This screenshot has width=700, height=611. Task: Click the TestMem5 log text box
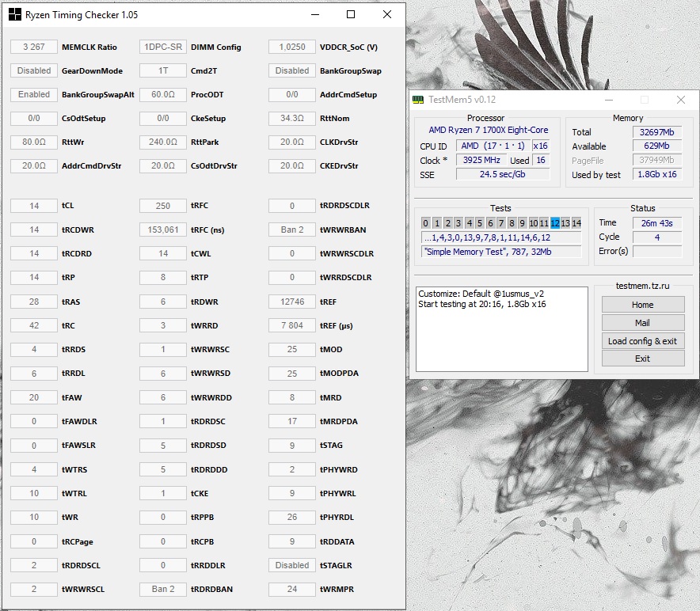pos(502,329)
